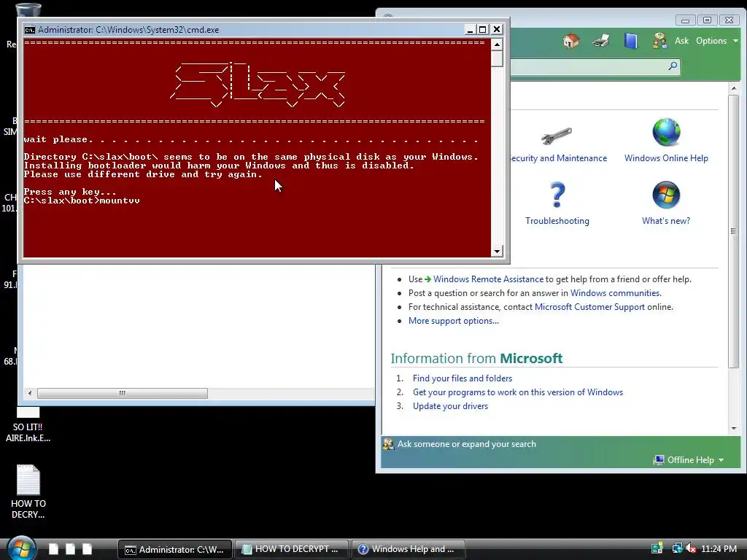Select the SO LIT!! AIRE.lnk desktop icon
Viewport: 747px width, 560px height.
point(28,426)
